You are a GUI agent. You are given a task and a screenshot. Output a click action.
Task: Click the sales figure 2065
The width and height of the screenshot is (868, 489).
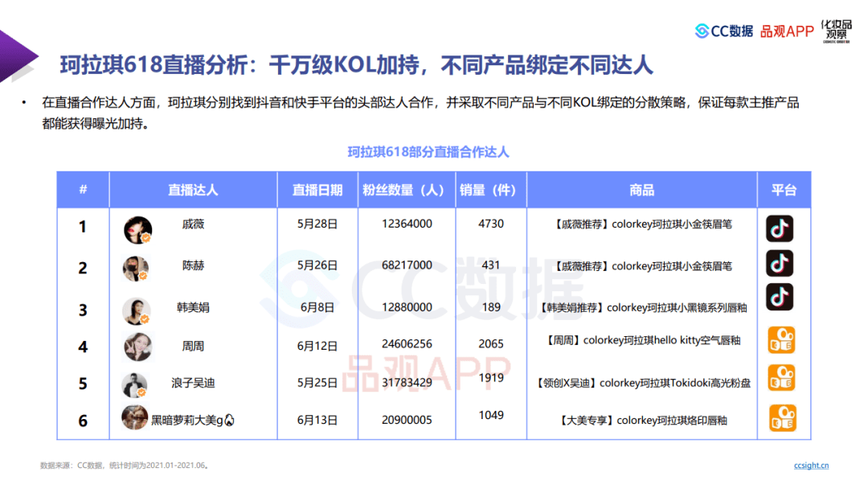[491, 344]
